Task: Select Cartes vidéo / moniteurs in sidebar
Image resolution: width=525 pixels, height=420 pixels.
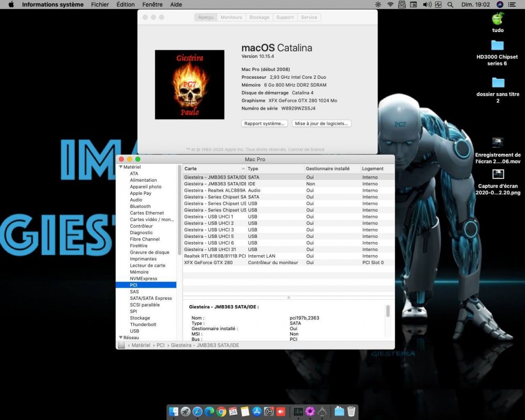Action: click(152, 219)
